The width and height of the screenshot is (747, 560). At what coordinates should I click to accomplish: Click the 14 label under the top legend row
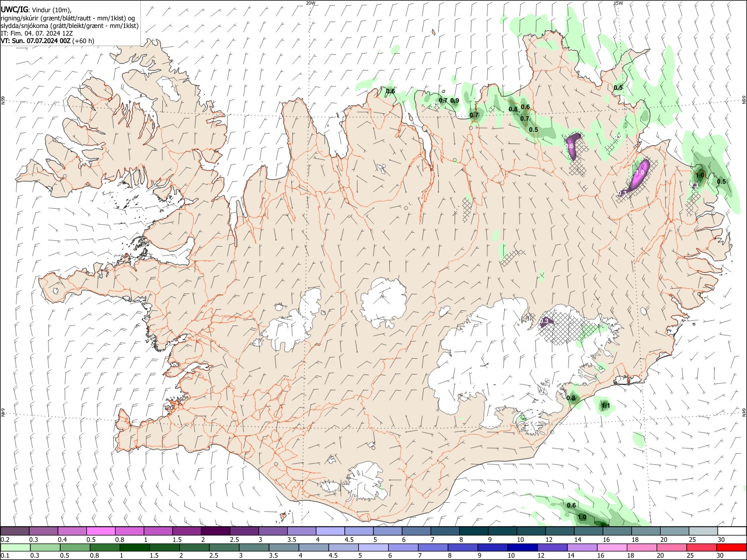(x=577, y=540)
